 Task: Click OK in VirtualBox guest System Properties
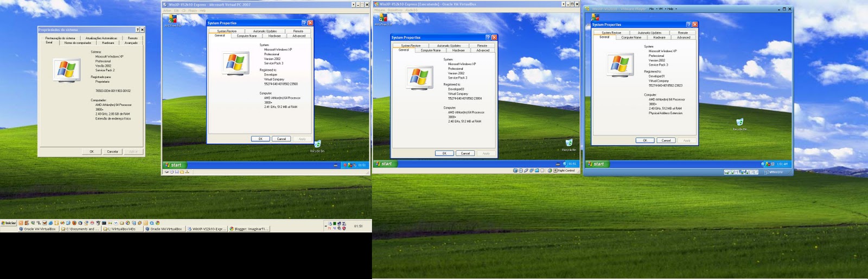tap(444, 154)
